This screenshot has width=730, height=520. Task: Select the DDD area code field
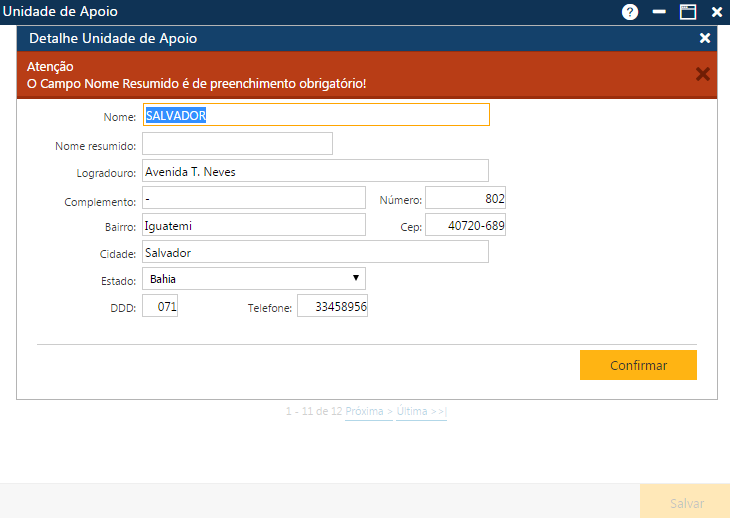[160, 307]
